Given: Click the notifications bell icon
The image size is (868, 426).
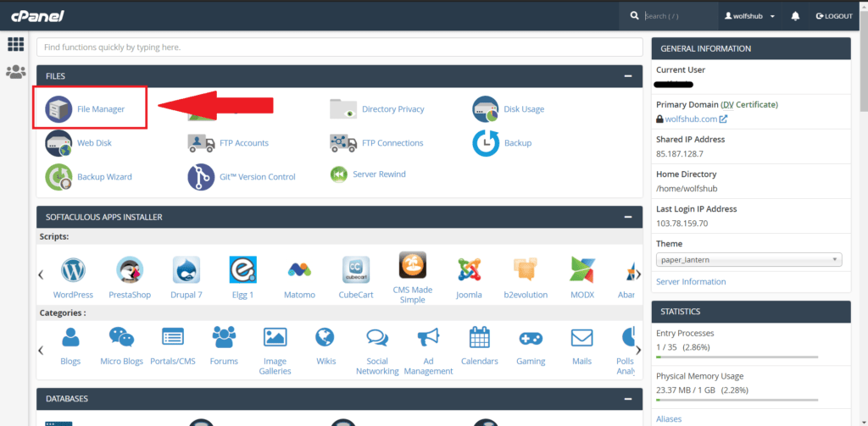Looking at the screenshot, I should tap(795, 16).
